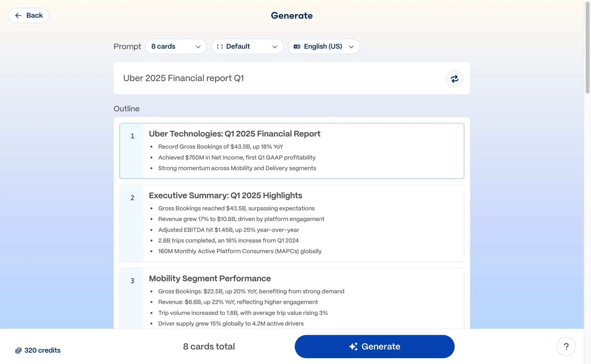591x364 pixels.
Task: Open the help question mark button
Action: tap(566, 346)
